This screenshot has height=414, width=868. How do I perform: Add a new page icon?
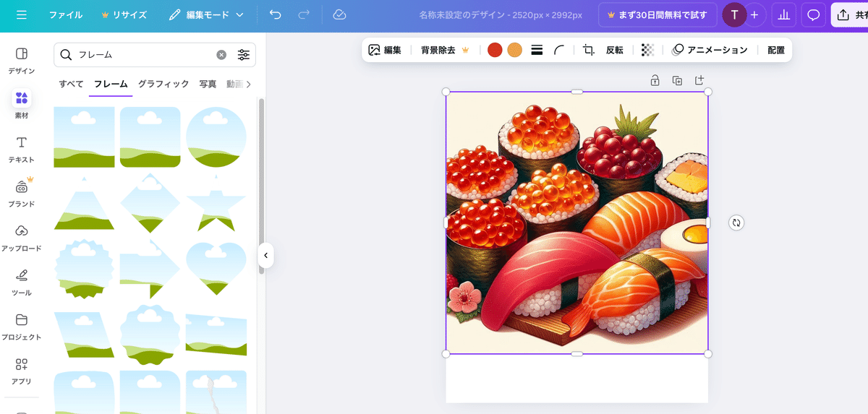click(x=699, y=80)
